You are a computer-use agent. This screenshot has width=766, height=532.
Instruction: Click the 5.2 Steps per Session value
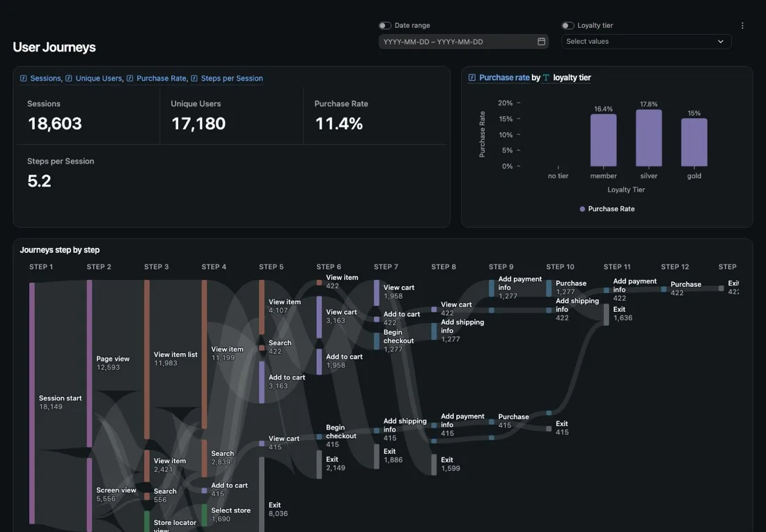[x=39, y=181]
